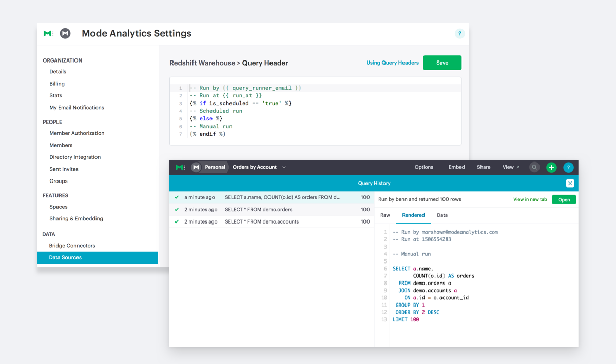
Task: Click the Mode logo in settings header
Action: (47, 33)
